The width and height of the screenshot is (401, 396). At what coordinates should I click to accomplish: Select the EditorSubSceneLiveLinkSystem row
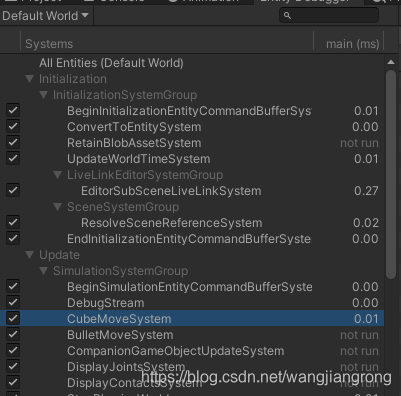point(192,191)
